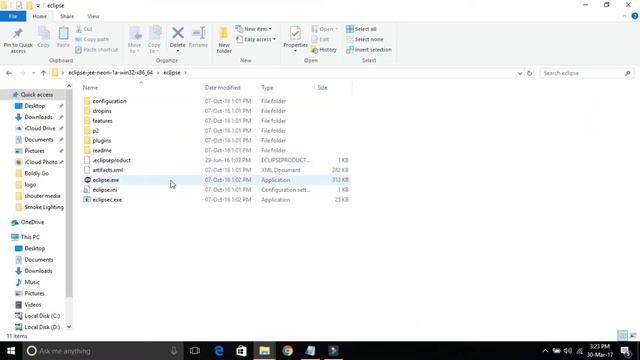
Task: Click the Edit ribbon button
Action: (320, 39)
